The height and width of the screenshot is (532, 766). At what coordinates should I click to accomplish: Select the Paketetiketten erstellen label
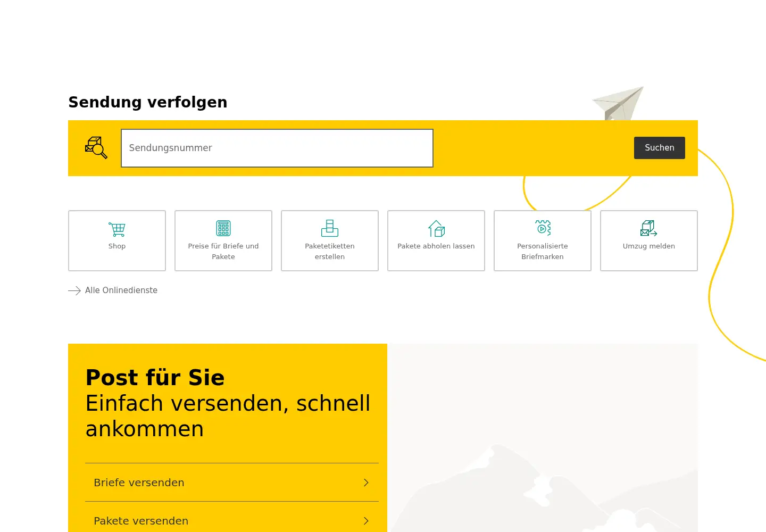click(330, 251)
